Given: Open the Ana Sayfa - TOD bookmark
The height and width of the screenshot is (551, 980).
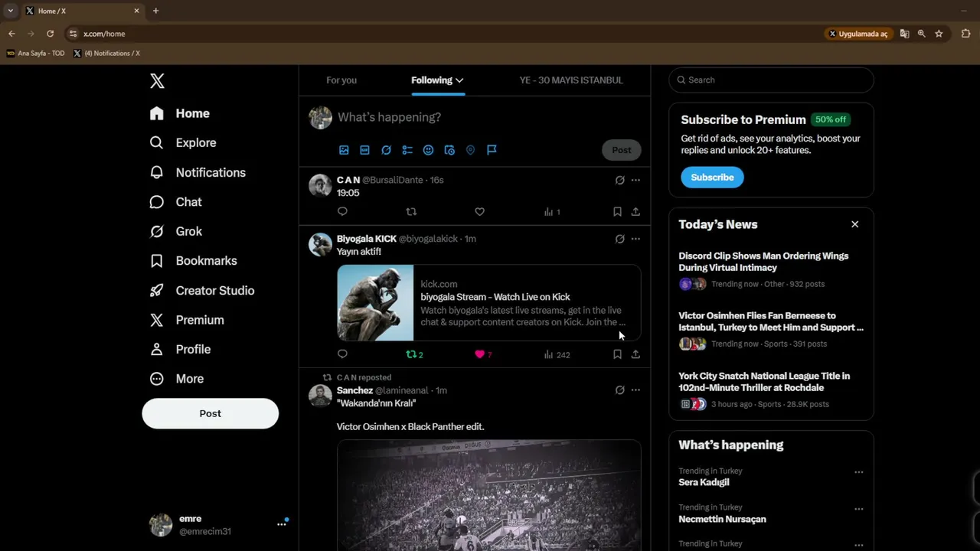Looking at the screenshot, I should coord(35,54).
